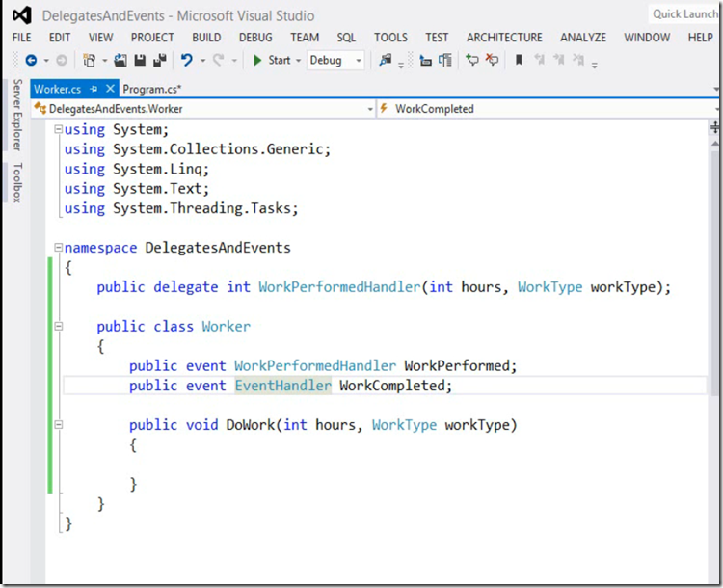Open the Redo history dropdown arrow
Image resolution: width=723 pixels, height=588 pixels.
(234, 61)
